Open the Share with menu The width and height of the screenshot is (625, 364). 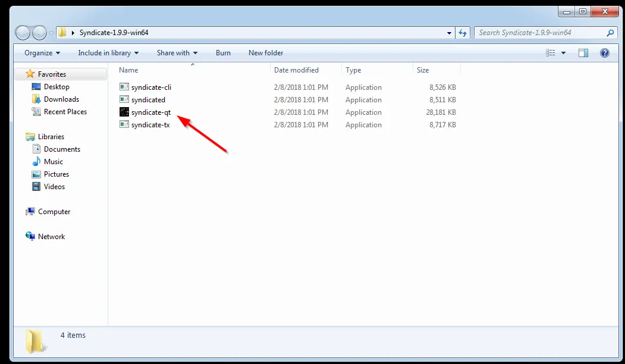(177, 52)
